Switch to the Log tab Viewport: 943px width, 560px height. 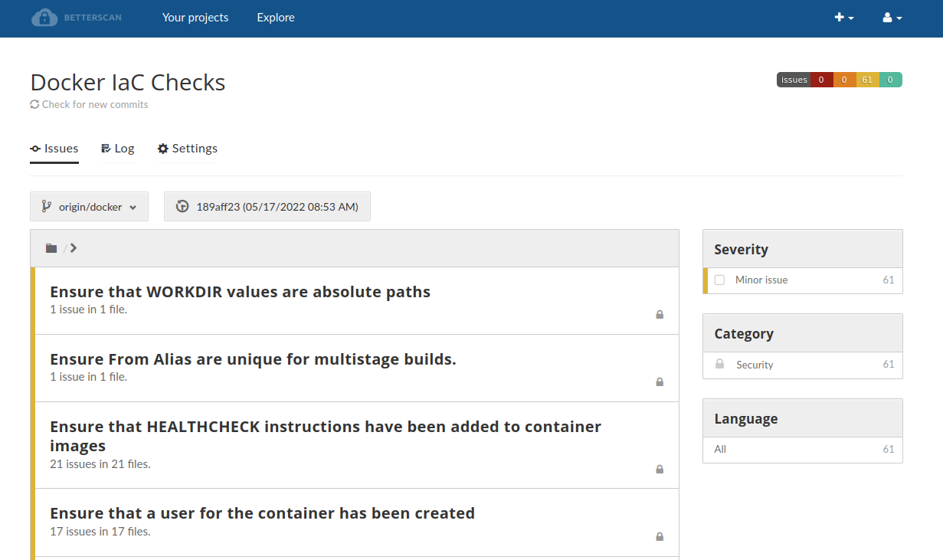118,149
